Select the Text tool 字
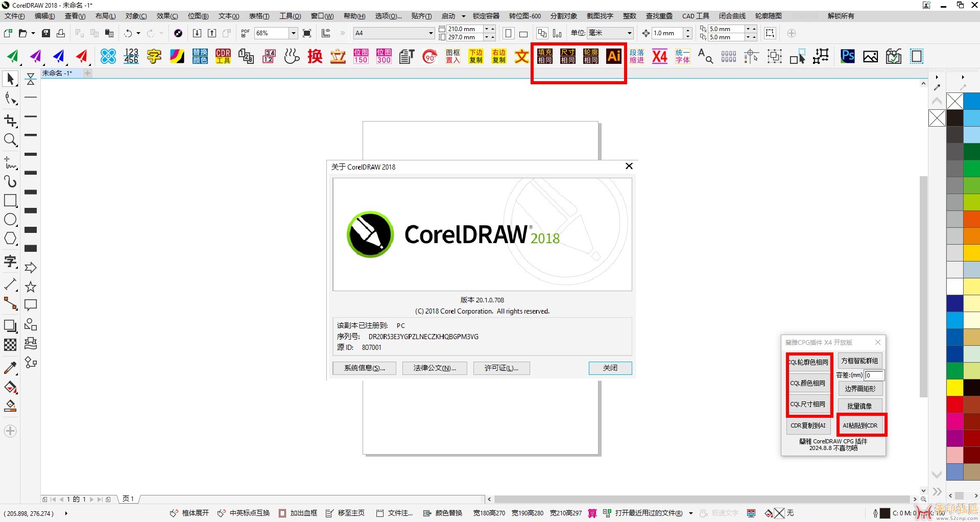Image resolution: width=980 pixels, height=522 pixels. pos(10,262)
